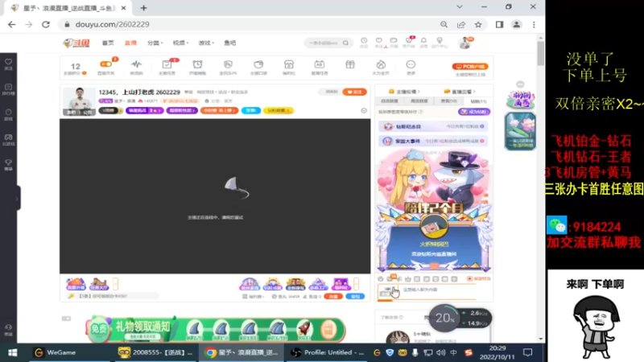
Task: Click the AD tasks icon
Action: (319, 64)
